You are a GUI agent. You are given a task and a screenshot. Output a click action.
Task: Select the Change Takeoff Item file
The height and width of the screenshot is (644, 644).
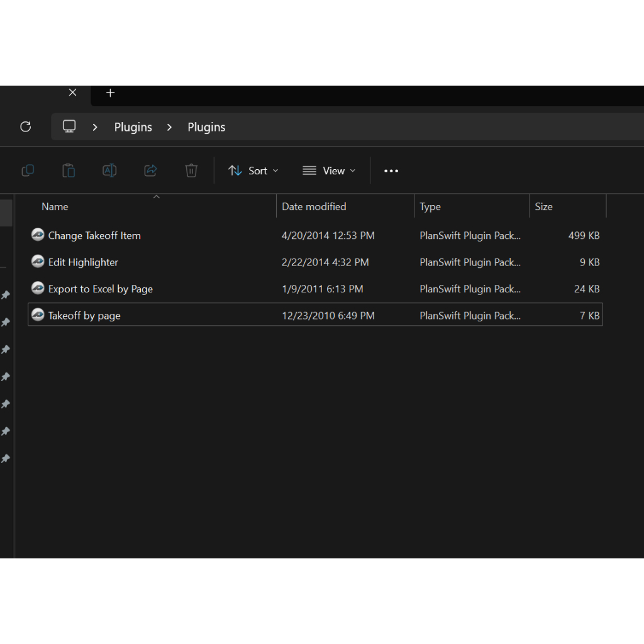pos(94,236)
